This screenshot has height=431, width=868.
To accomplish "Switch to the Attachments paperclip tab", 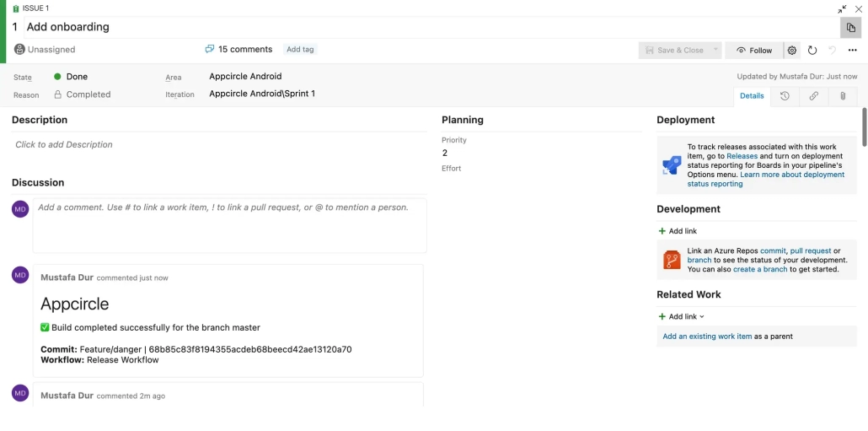I will click(x=843, y=96).
